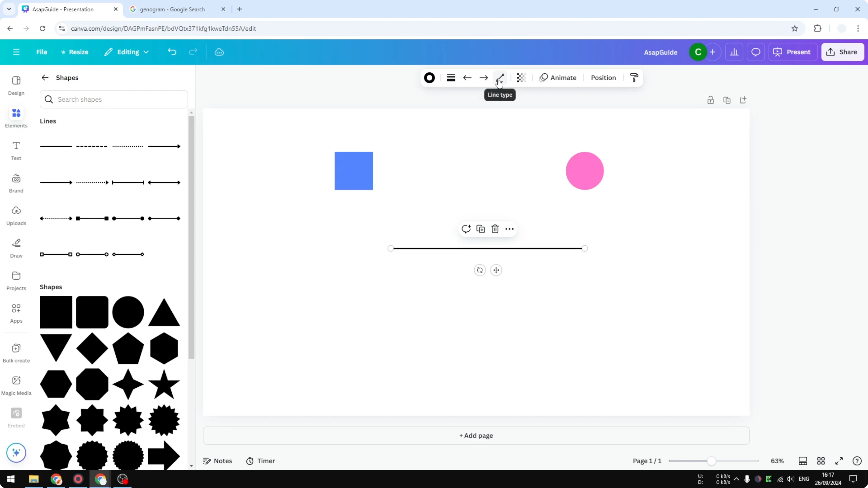Add a comment to the selected line
The image size is (868, 488).
pyautogui.click(x=466, y=229)
